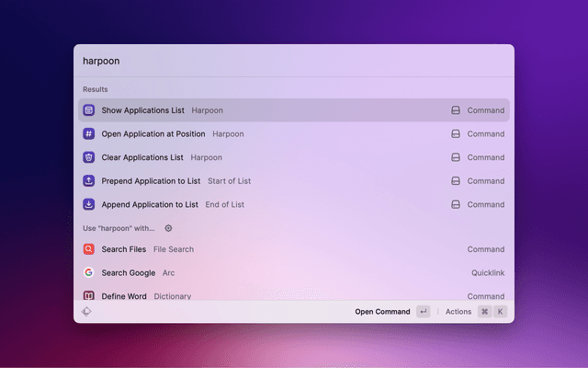The image size is (588, 368).
Task: Click the red Search Files magnifier icon
Action: tap(89, 249)
